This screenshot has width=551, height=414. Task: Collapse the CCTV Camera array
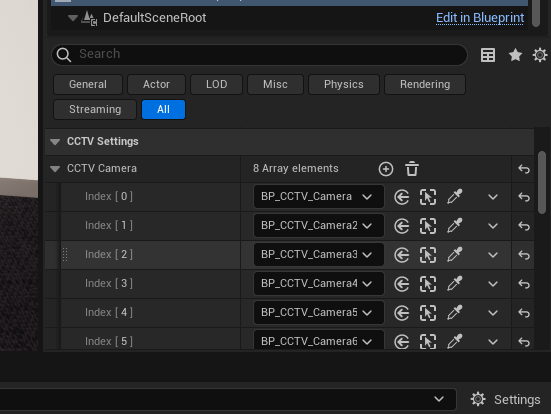(x=55, y=169)
